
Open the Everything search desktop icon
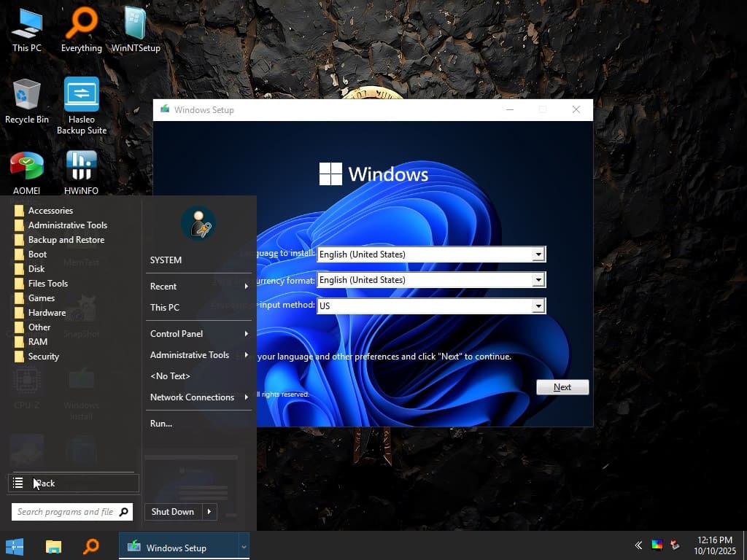click(x=81, y=29)
